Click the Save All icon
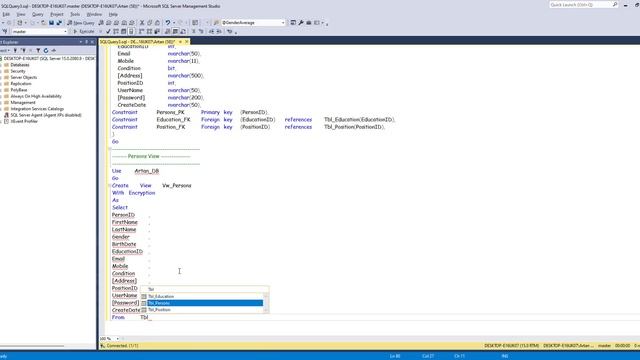The width and height of the screenshot is (640, 360). point(59,23)
